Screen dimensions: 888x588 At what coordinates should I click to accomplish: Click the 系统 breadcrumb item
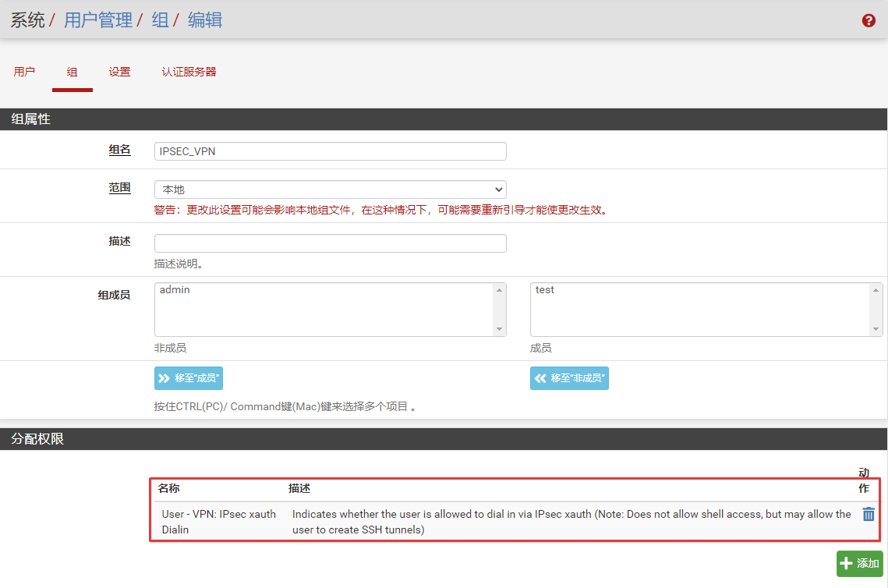point(27,20)
